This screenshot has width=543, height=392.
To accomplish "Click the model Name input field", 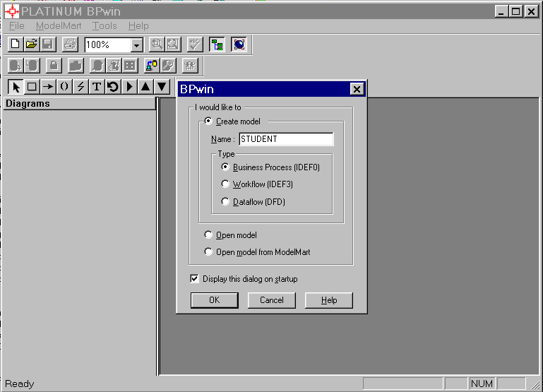I will (285, 139).
